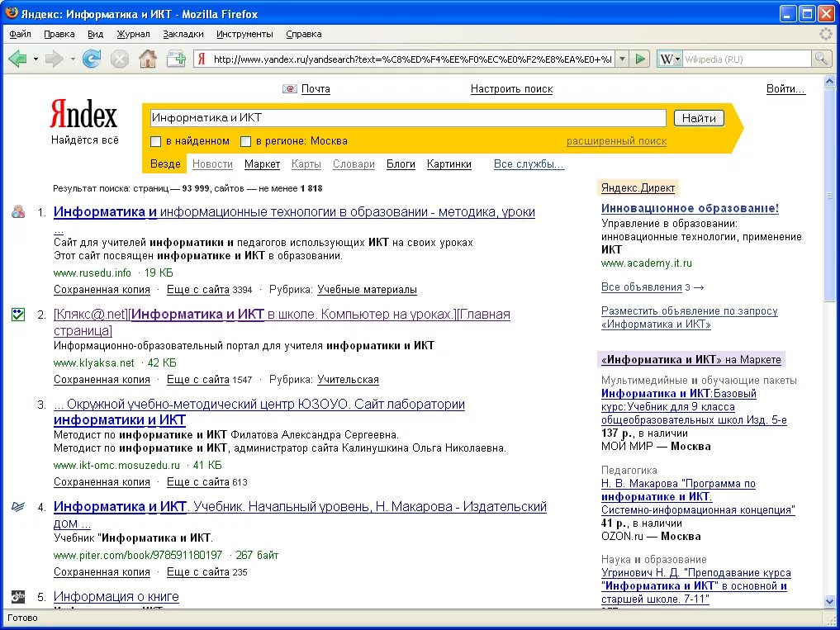Click the icon beside result 1 rusedu.info

(x=18, y=212)
